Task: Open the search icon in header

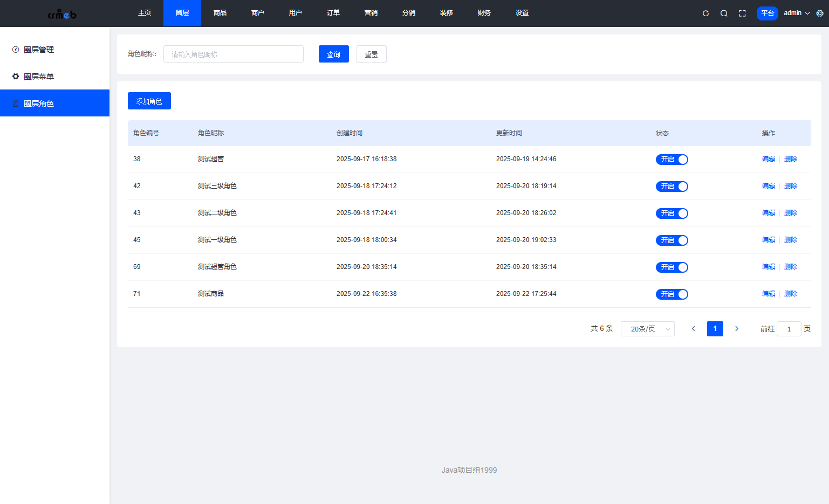Action: click(724, 13)
